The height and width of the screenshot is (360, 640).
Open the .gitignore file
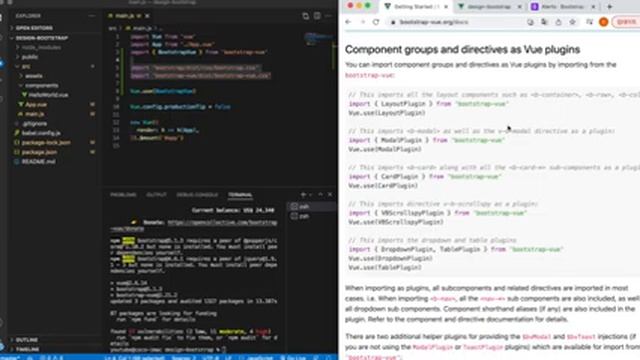pos(34,123)
